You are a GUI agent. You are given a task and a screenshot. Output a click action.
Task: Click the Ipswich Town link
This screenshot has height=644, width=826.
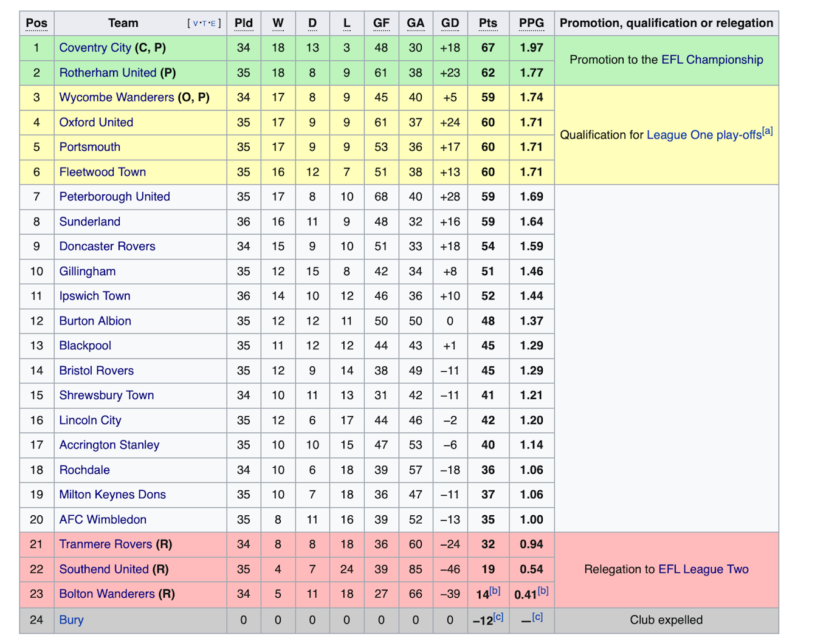click(94, 296)
